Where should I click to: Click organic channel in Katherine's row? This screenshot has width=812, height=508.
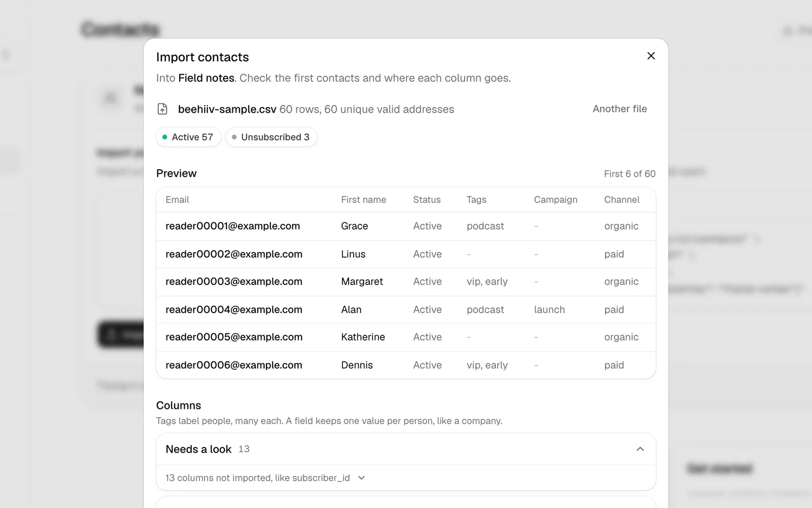[x=621, y=337]
